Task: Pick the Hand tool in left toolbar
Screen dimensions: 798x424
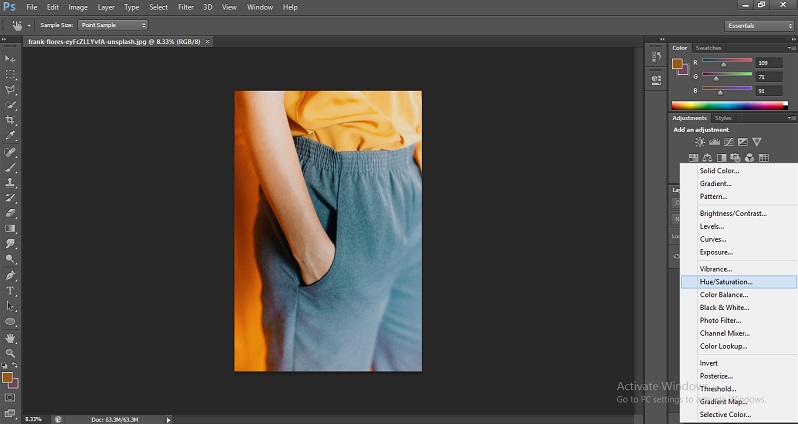Action: (11, 337)
